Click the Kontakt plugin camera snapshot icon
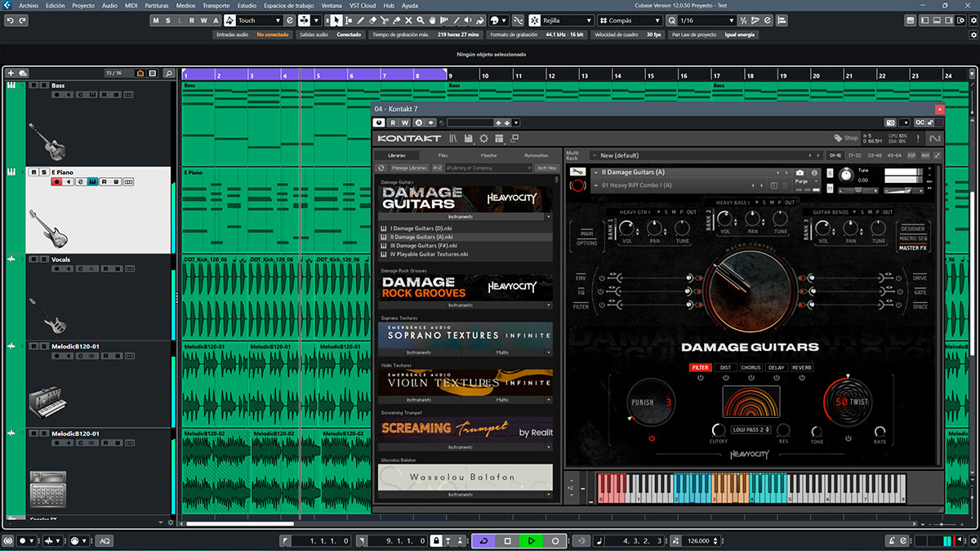The image size is (980, 551). (x=891, y=122)
